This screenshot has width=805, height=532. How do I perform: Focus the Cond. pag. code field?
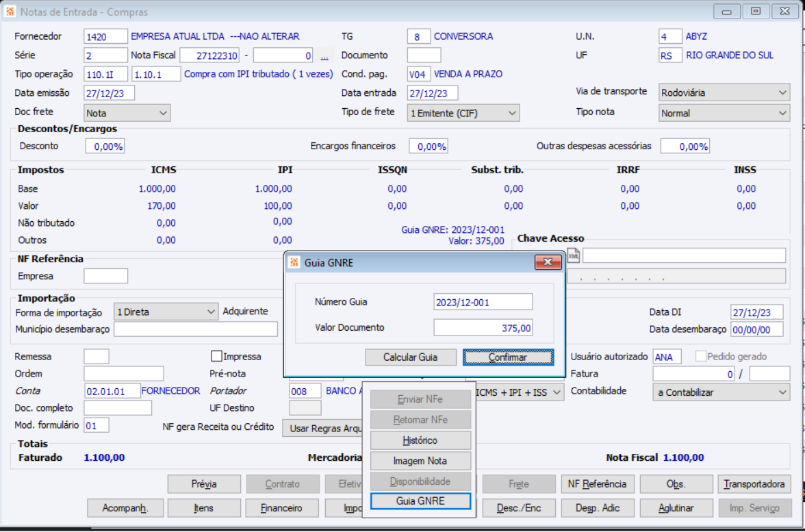pyautogui.click(x=419, y=74)
